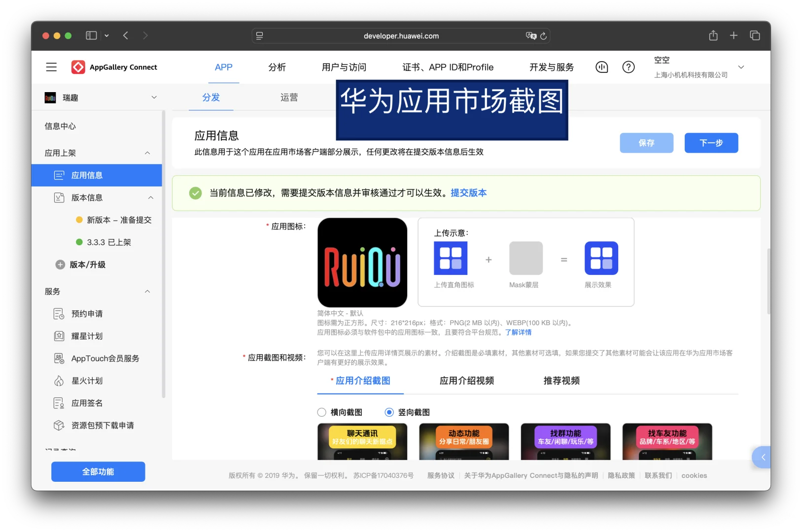Screen dimensions: 802x532
Task: Click the Safari share icon
Action: (713, 35)
